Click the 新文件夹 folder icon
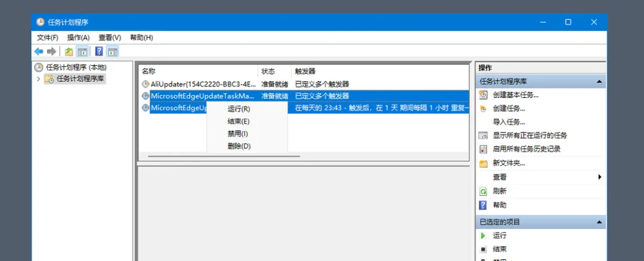Screen dimensions: 644x261 click(484, 164)
